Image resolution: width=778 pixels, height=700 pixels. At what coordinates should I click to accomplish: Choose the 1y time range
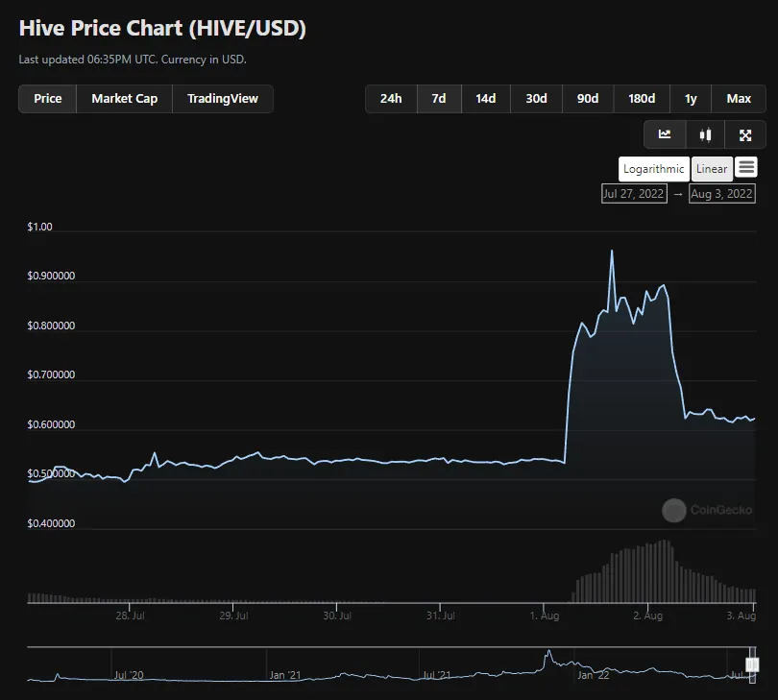click(x=691, y=99)
